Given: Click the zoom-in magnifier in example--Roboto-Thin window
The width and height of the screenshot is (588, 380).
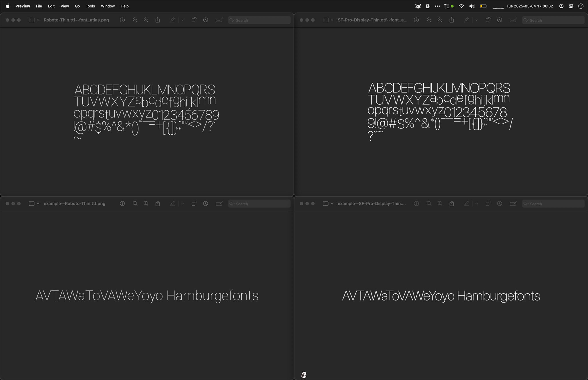Looking at the screenshot, I should point(146,203).
